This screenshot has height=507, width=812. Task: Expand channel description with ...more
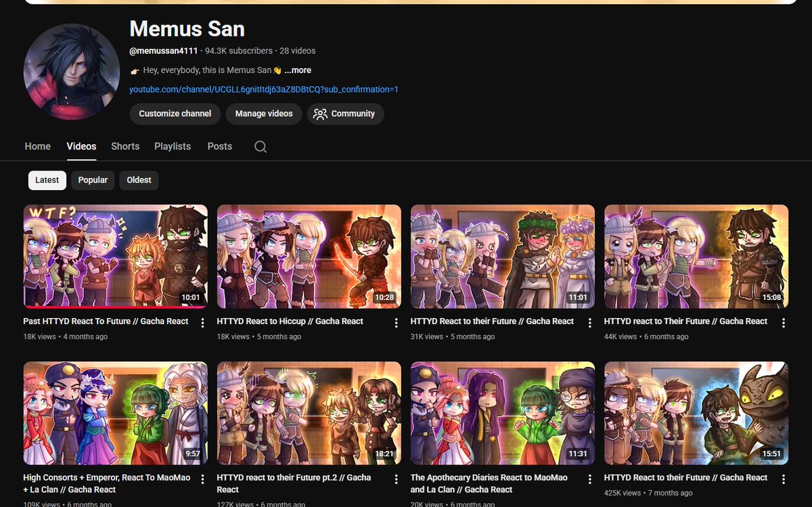tap(298, 70)
